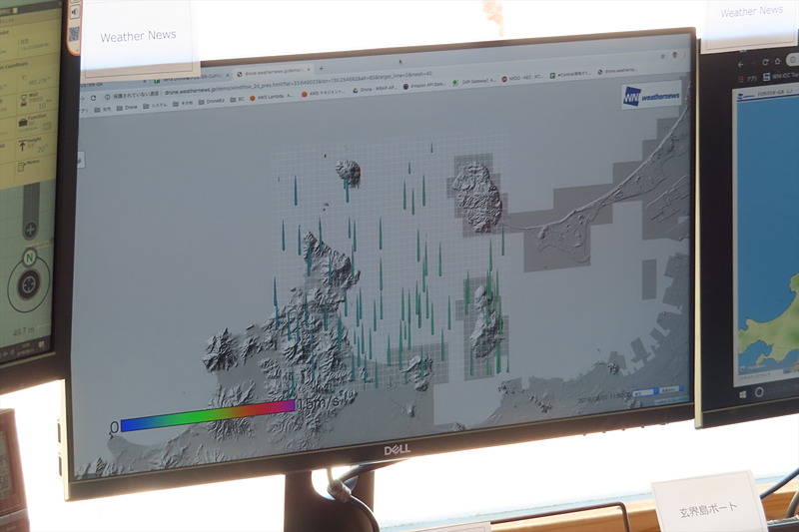This screenshot has height=532, width=799.
Task: Click the bookmark star icon in Chrome
Action: tap(662, 57)
